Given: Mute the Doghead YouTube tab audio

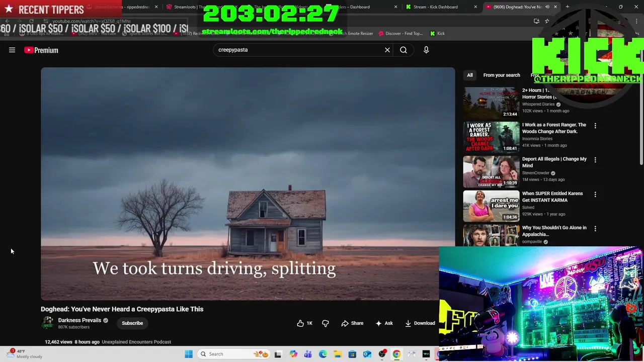Looking at the screenshot, I should click(547, 7).
